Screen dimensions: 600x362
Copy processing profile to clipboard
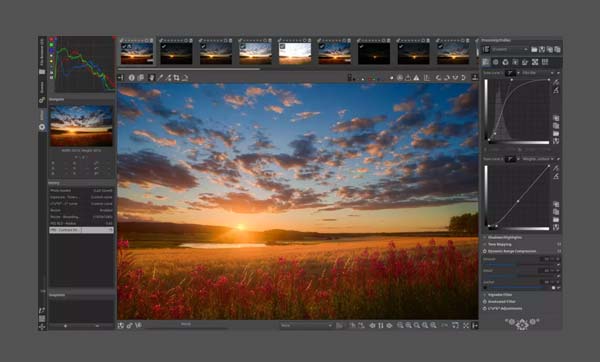coord(549,49)
